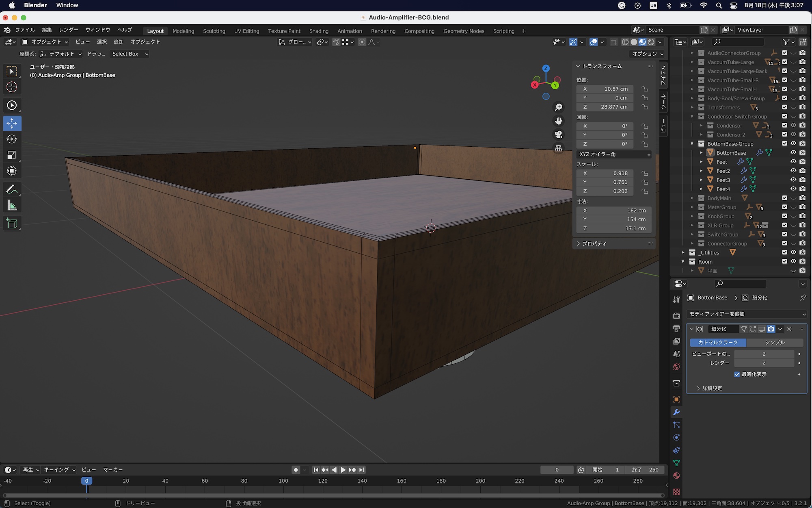Select the Rotate tool in the toolbar
Screen dimensions: 812x508
(x=12, y=139)
